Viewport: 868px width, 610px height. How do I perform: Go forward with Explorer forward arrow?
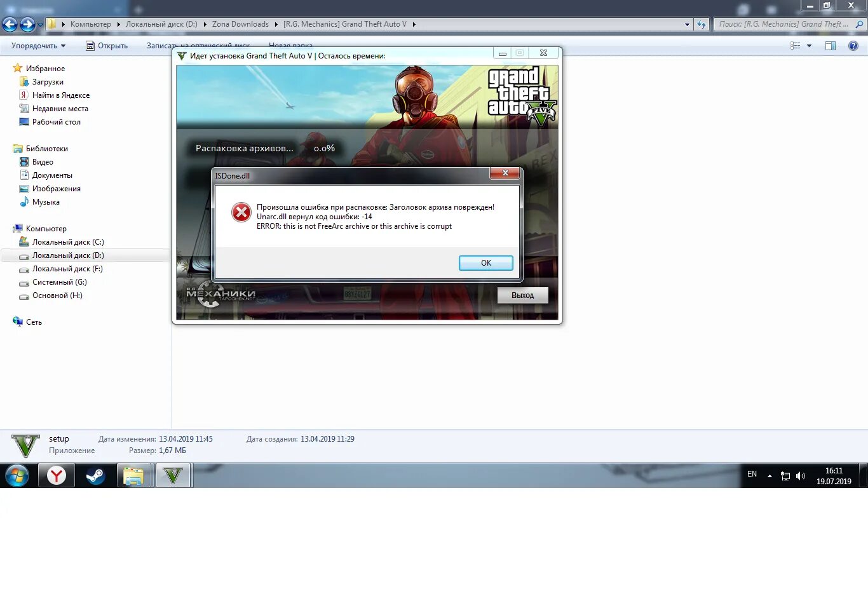pos(27,24)
